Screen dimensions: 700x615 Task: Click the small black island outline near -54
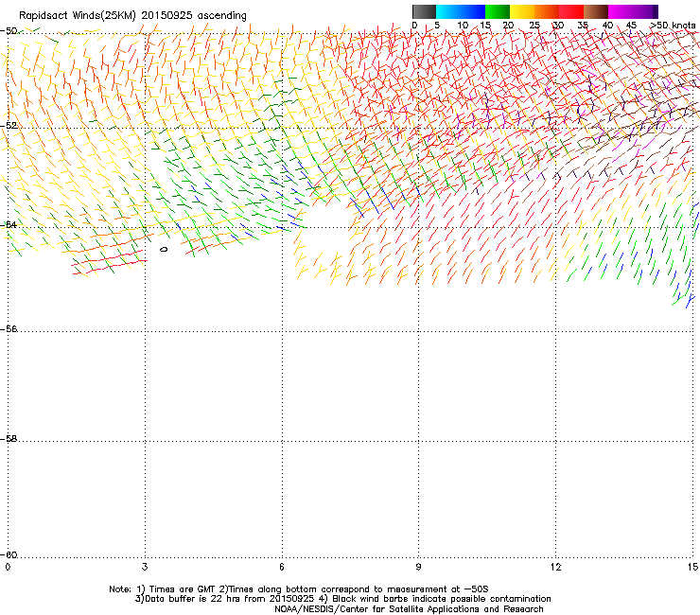(164, 249)
